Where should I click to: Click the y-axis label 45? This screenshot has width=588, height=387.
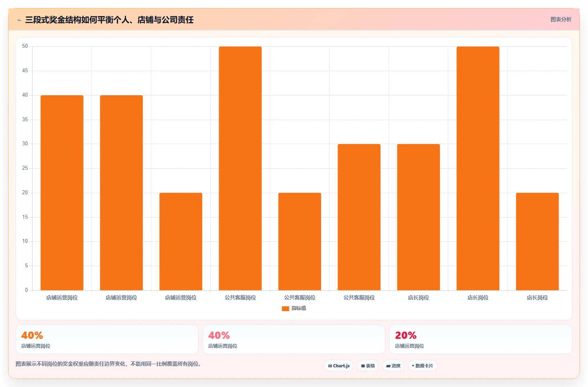pyautogui.click(x=25, y=71)
